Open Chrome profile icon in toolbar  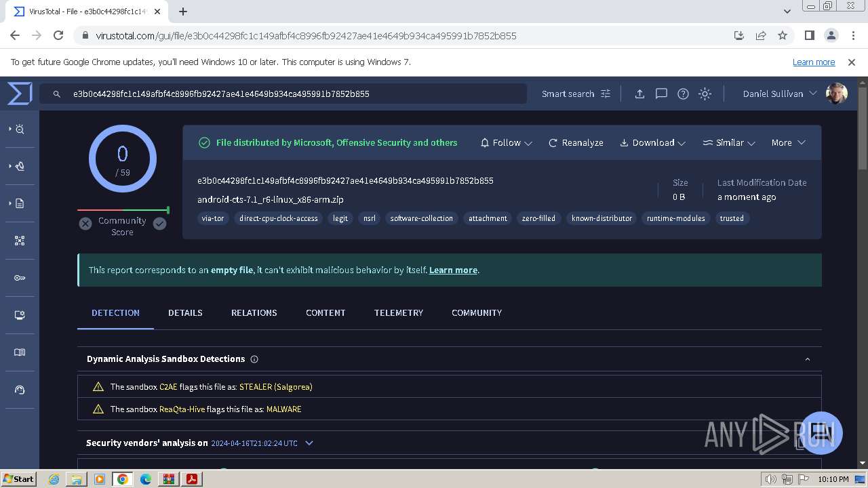[831, 35]
